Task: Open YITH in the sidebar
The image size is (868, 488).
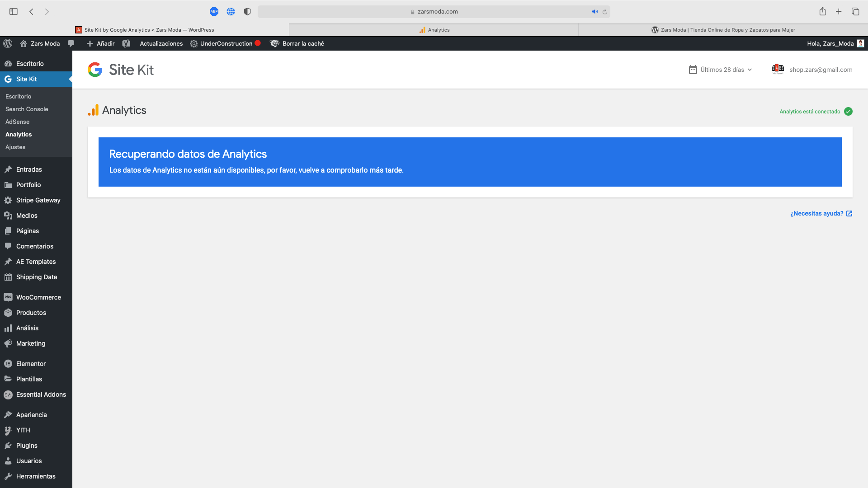Action: [x=36, y=430]
